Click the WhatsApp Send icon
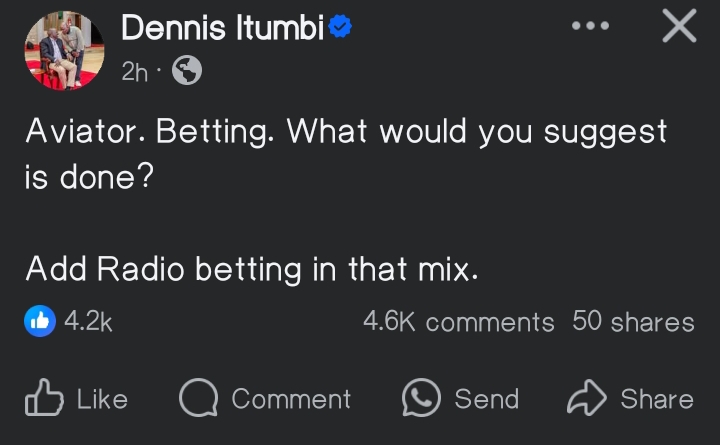The height and width of the screenshot is (445, 720). point(421,398)
